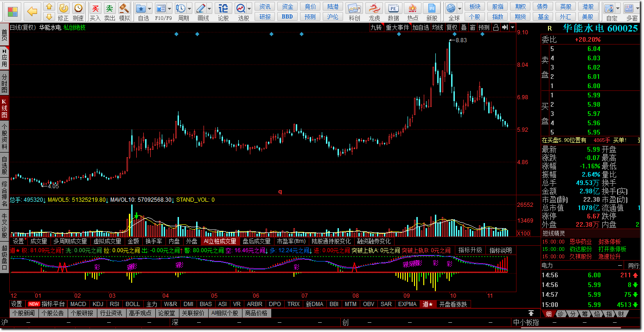Open the chart header down-arrow menu

click(x=512, y=27)
